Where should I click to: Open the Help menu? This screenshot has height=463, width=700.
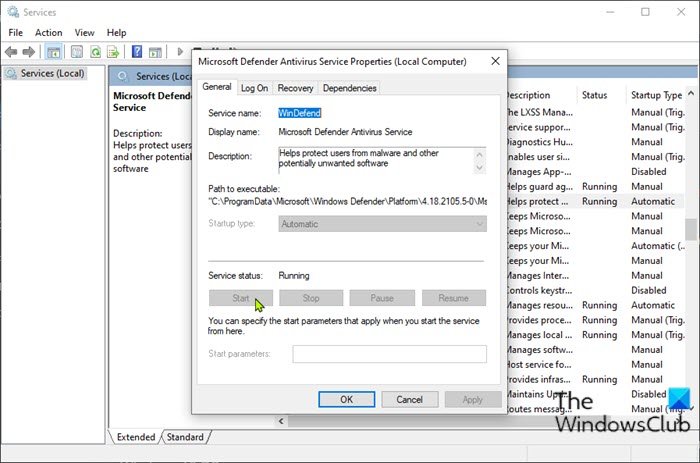click(116, 33)
